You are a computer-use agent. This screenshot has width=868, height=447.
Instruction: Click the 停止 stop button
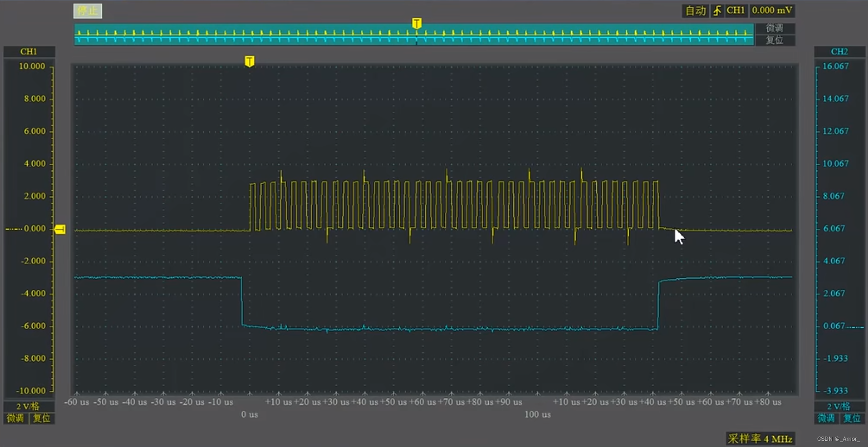[88, 11]
